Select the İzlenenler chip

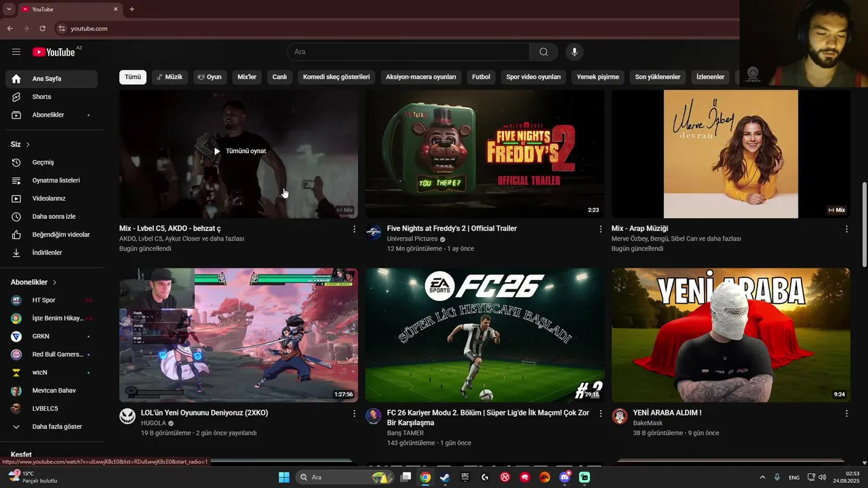(x=710, y=77)
